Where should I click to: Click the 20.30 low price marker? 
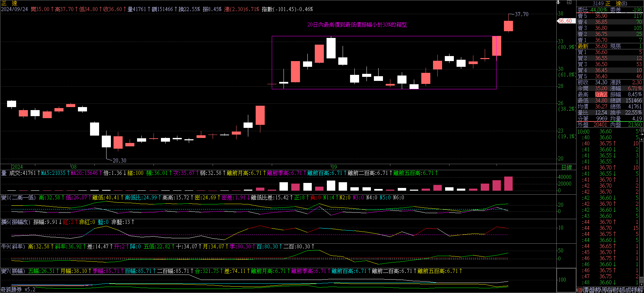coord(120,161)
